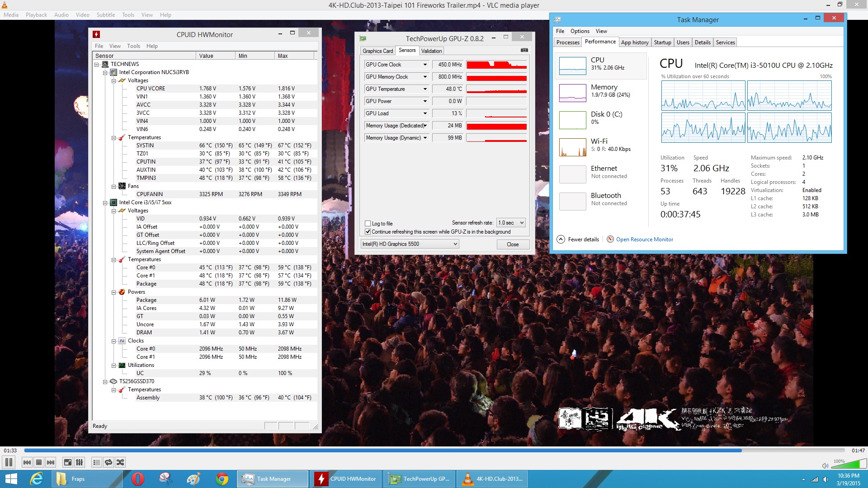Open Windows Start button
Image resolution: width=868 pixels, height=488 pixels.
11,479
